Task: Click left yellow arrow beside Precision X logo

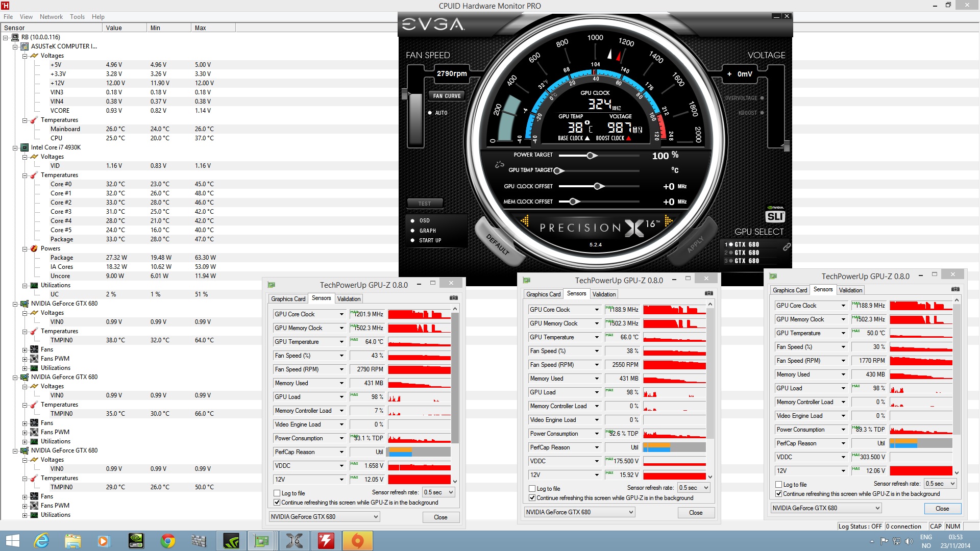Action: (x=525, y=221)
